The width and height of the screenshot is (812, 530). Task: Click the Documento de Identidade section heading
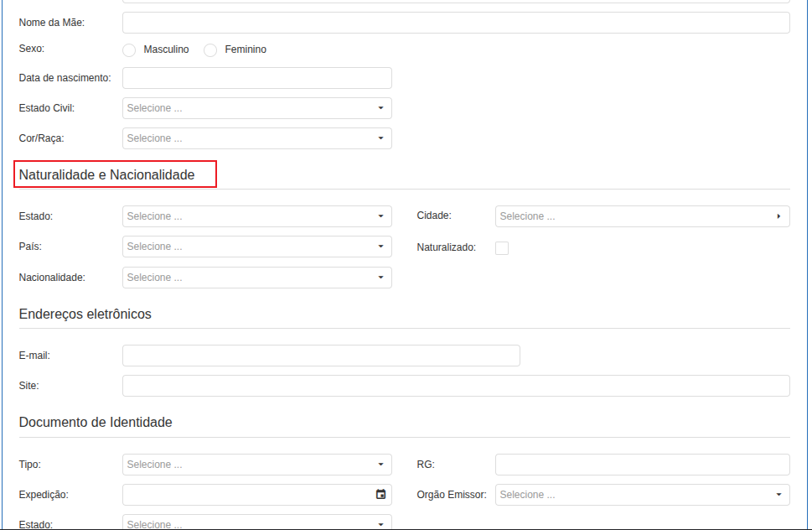[x=96, y=423]
